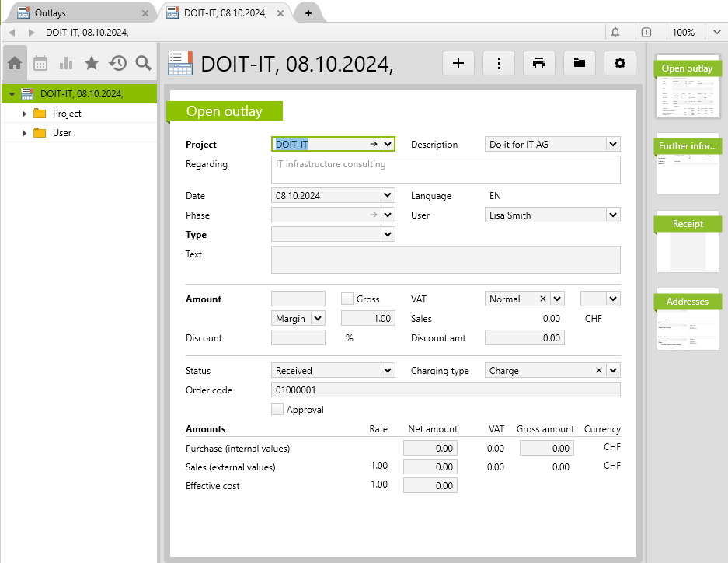Open the settings gear button
Image resolution: width=728 pixels, height=563 pixels.
619,64
